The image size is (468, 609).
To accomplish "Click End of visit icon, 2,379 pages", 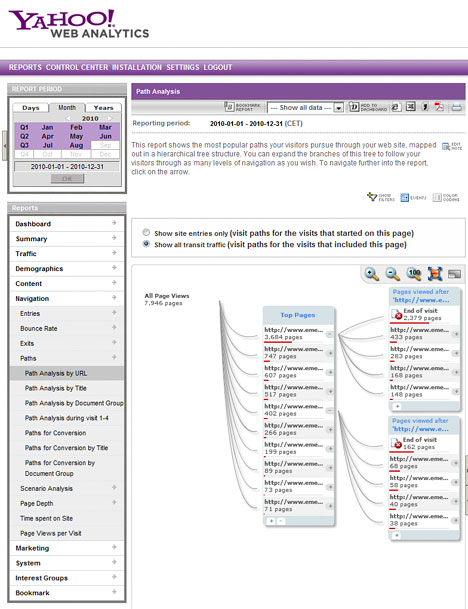I will (x=396, y=314).
